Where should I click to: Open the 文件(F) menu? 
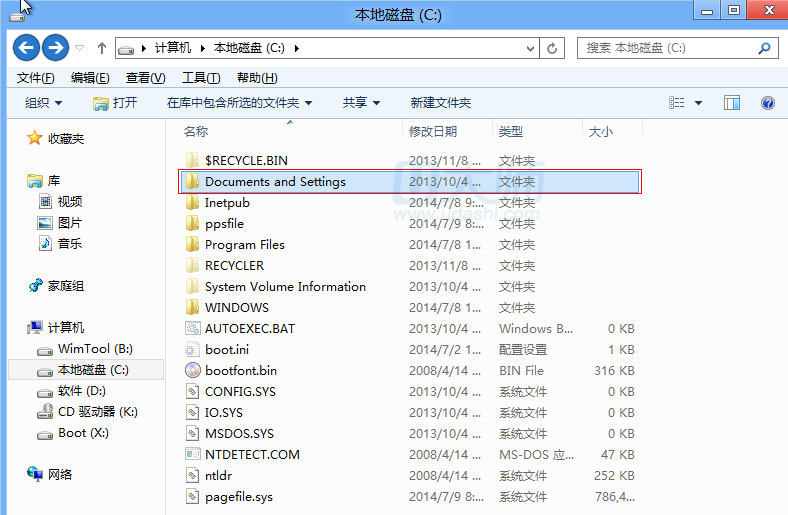pyautogui.click(x=35, y=78)
